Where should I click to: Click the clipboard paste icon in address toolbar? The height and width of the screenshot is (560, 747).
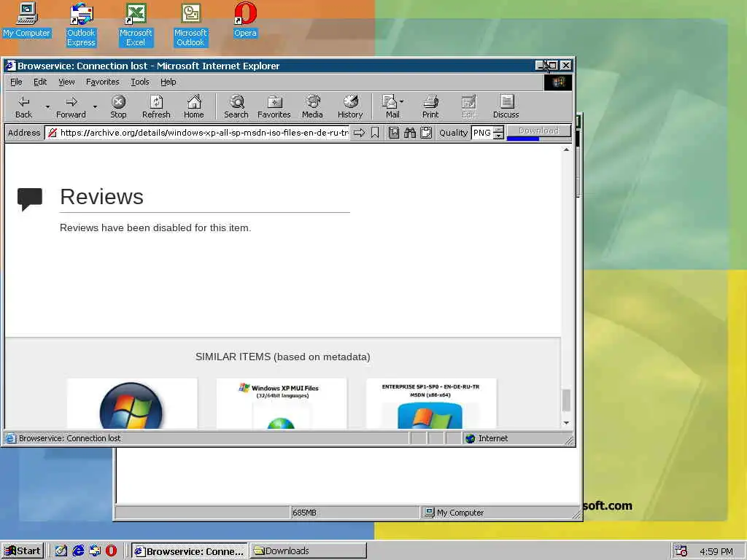click(x=426, y=133)
